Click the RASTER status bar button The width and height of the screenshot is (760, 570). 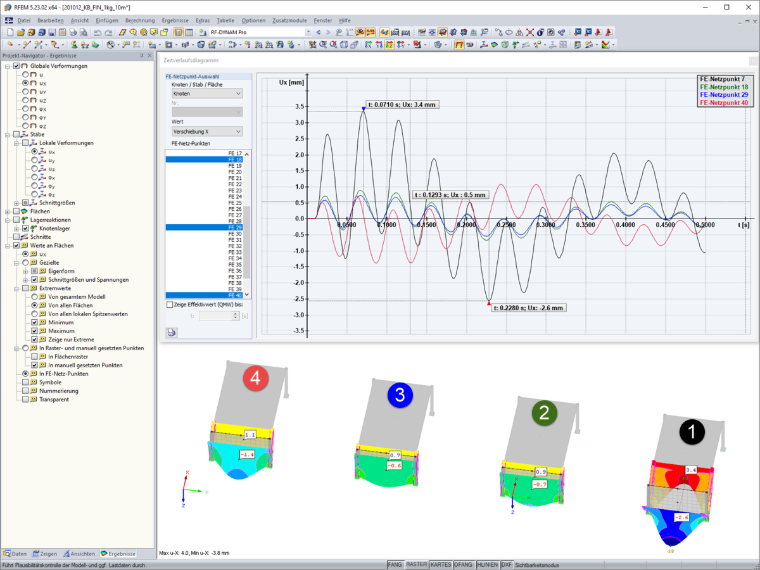tap(416, 565)
